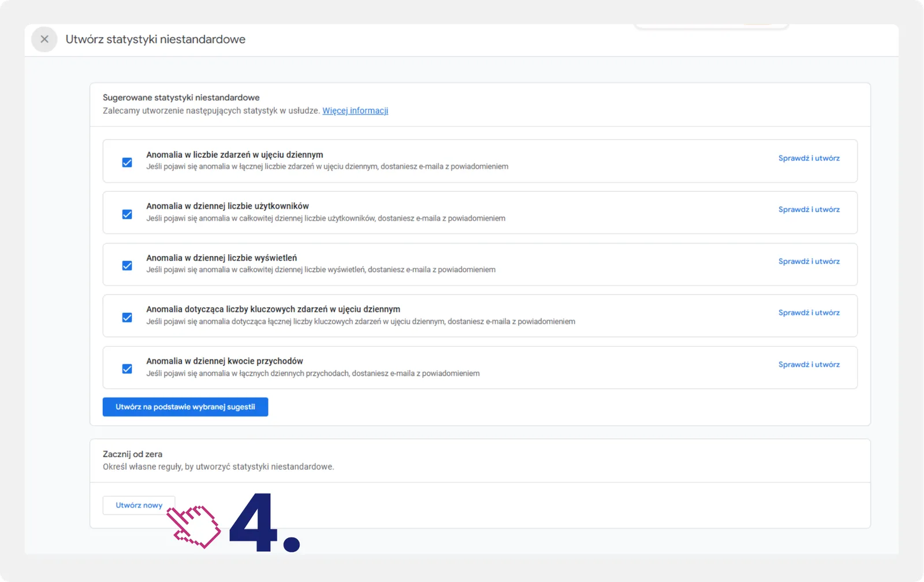This screenshot has height=582, width=924.
Task: Close the custom insights creation panel
Action: (44, 39)
